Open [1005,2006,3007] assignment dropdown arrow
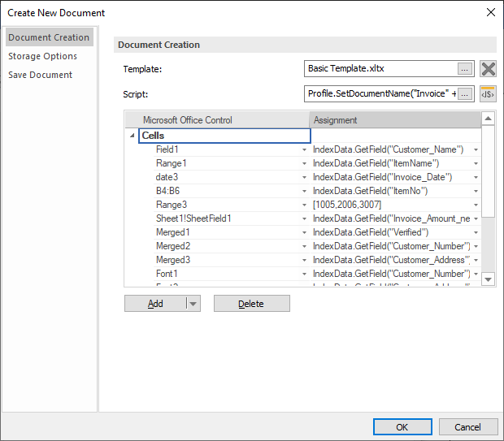 coord(476,205)
